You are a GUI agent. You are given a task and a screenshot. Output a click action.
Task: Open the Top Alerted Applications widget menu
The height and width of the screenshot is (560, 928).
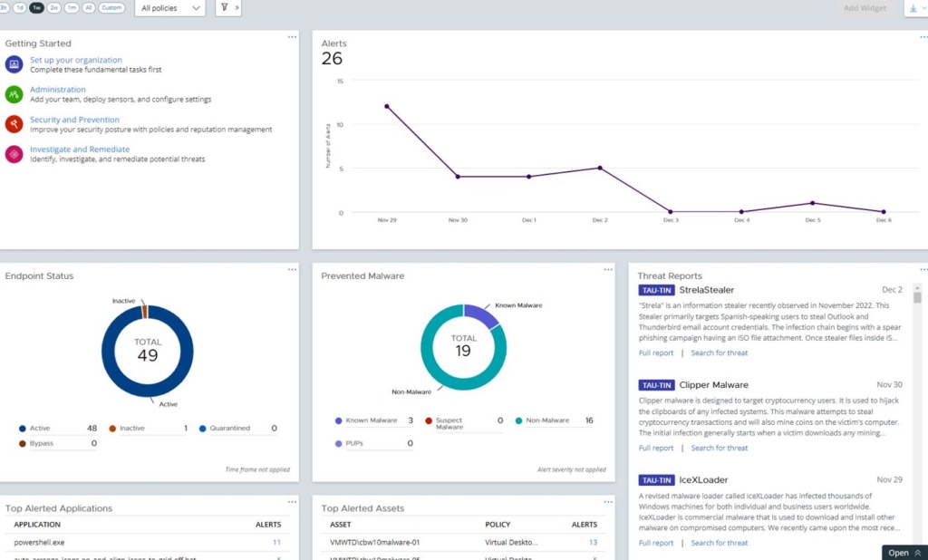pos(292,501)
